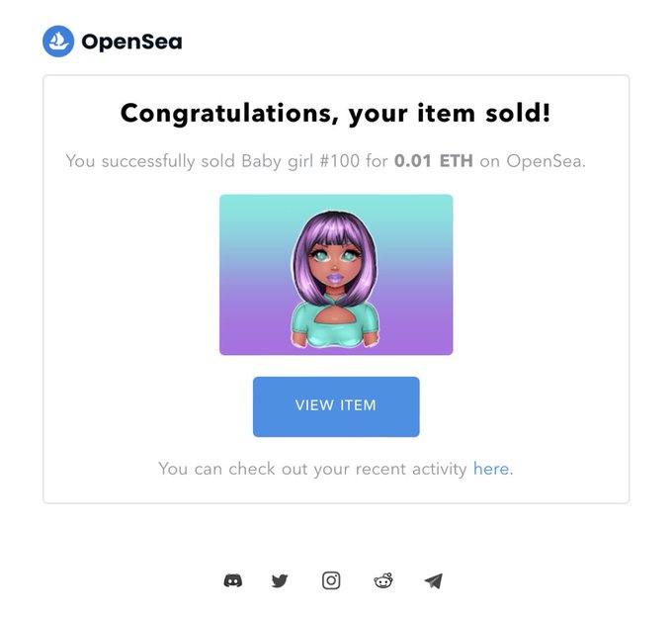This screenshot has width=672, height=617.
Task: Open the Baby girl #100 NFT image
Action: [x=336, y=275]
